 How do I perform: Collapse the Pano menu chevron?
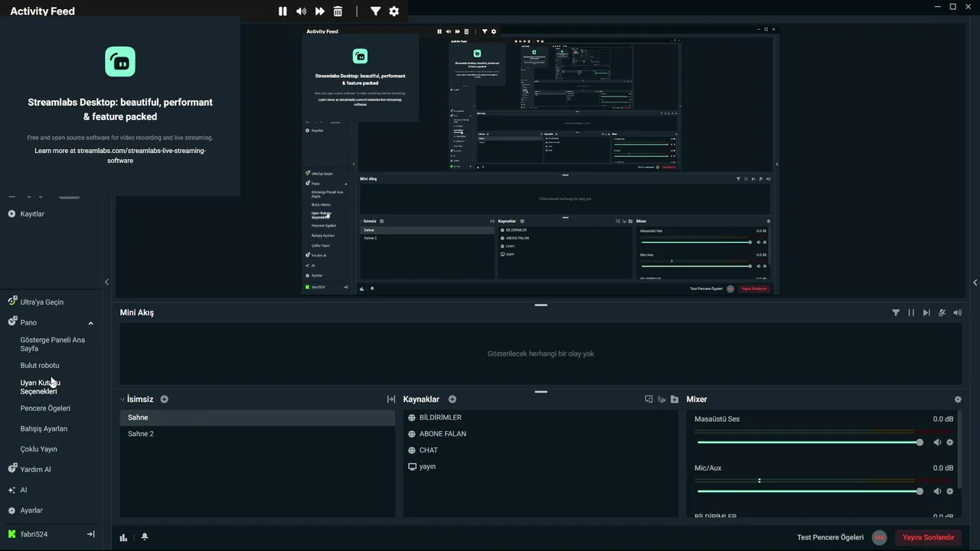click(x=90, y=323)
